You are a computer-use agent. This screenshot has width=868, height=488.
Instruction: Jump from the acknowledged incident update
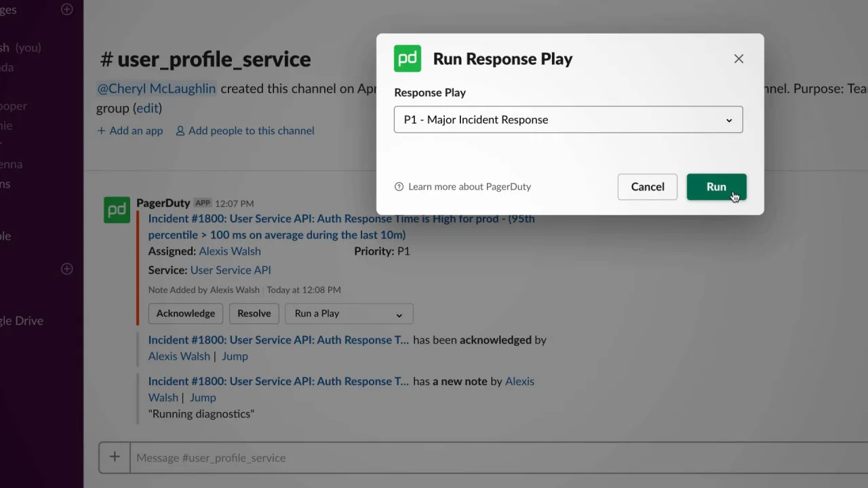[x=235, y=356]
